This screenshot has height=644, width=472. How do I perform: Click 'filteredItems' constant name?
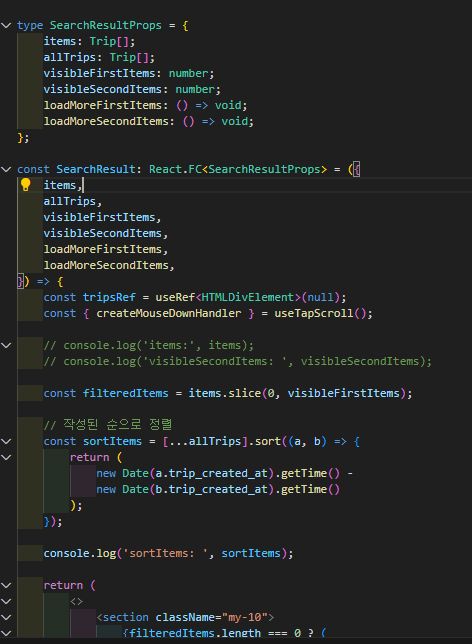pyautogui.click(x=125, y=393)
